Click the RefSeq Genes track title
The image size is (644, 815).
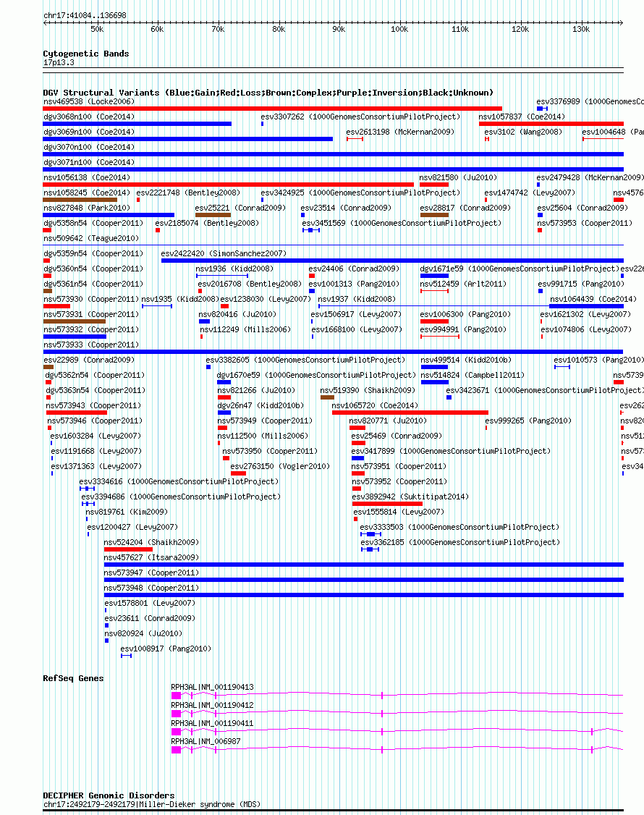[x=73, y=678]
